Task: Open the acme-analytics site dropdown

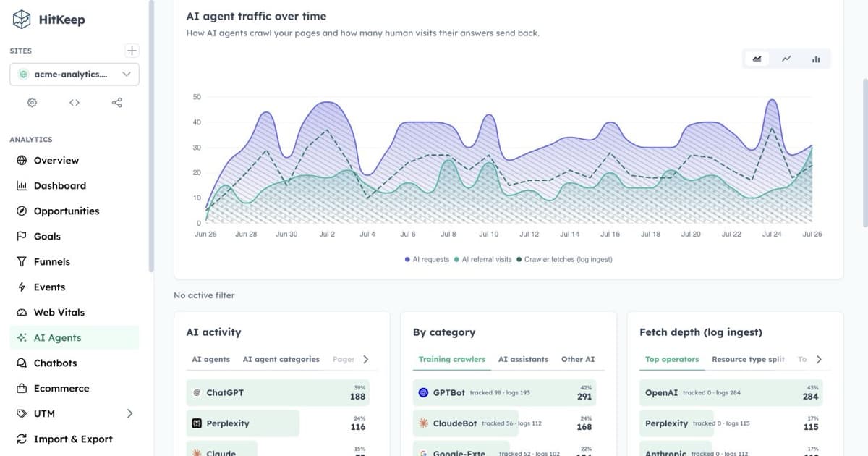Action: tap(75, 74)
